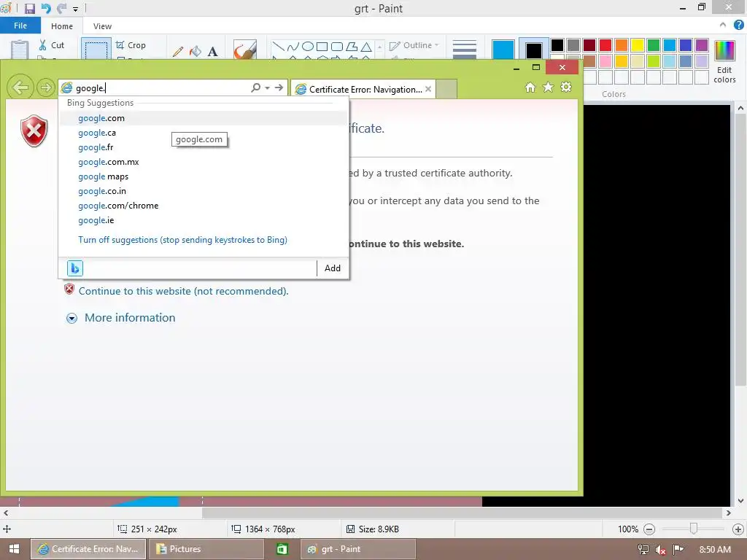Open Windows Start button
This screenshot has width=747, height=560.
(x=14, y=549)
